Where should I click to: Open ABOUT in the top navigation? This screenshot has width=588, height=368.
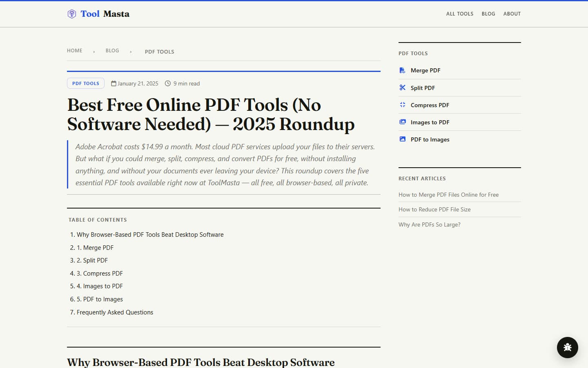point(512,14)
